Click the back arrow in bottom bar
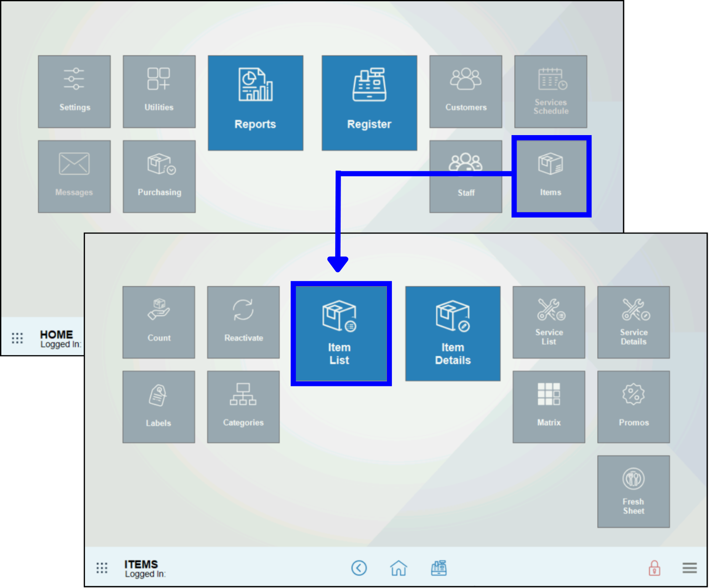The height and width of the screenshot is (588, 709). coord(359,568)
